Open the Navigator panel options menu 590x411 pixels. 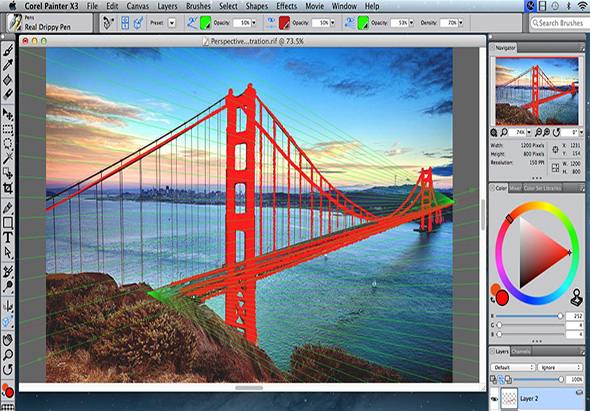[x=582, y=47]
